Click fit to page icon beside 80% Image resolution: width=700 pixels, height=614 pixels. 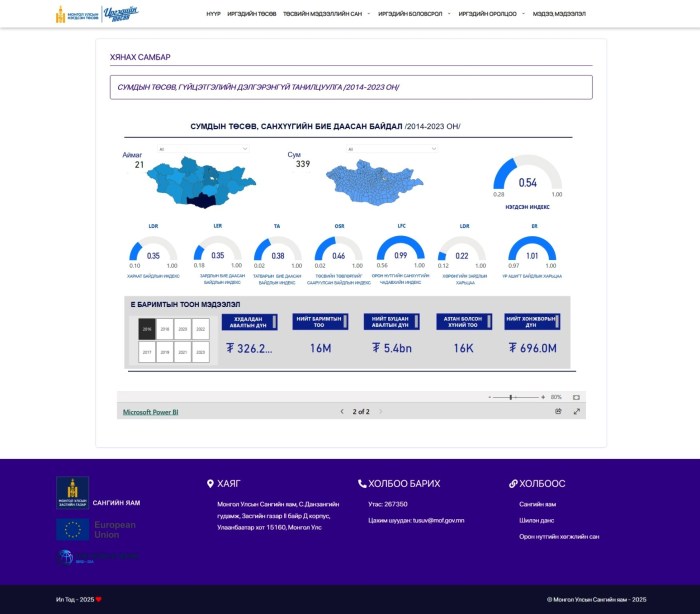coord(576,397)
